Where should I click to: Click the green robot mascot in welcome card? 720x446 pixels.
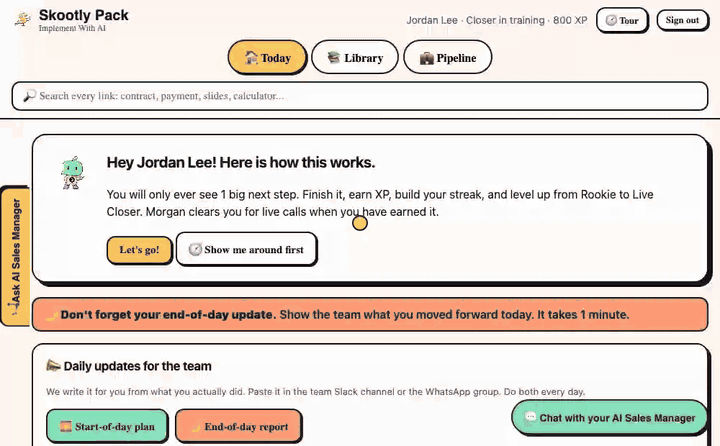tap(73, 173)
